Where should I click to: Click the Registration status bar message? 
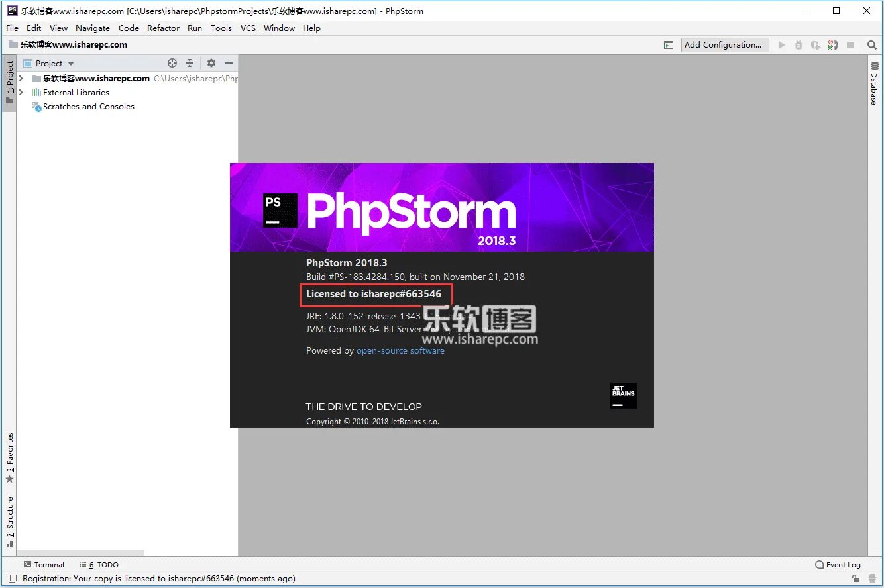tap(159, 579)
